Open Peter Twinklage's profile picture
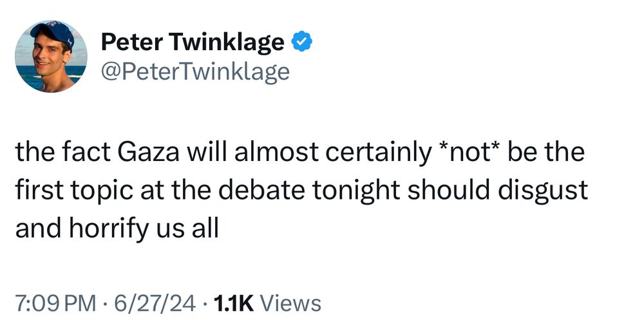 pos(50,57)
